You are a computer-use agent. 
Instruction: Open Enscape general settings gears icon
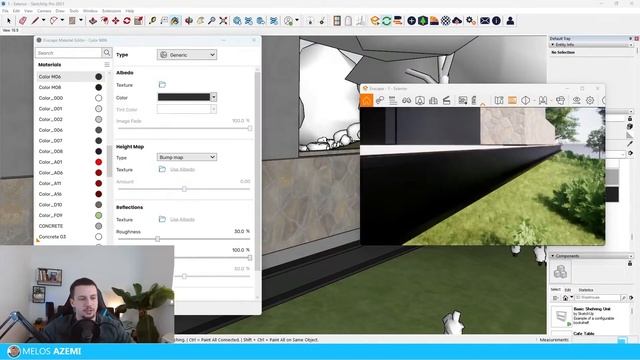coord(471,20)
